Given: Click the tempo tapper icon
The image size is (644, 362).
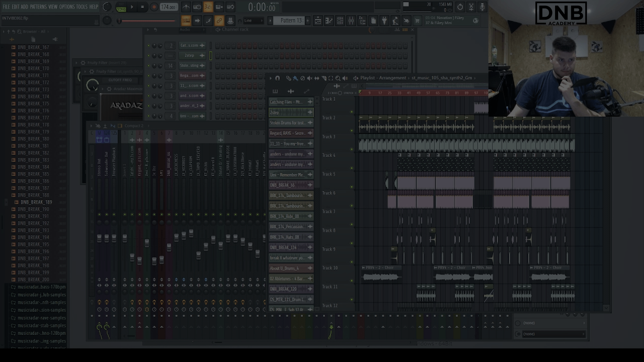Looking at the screenshot, I should [x=395, y=21].
